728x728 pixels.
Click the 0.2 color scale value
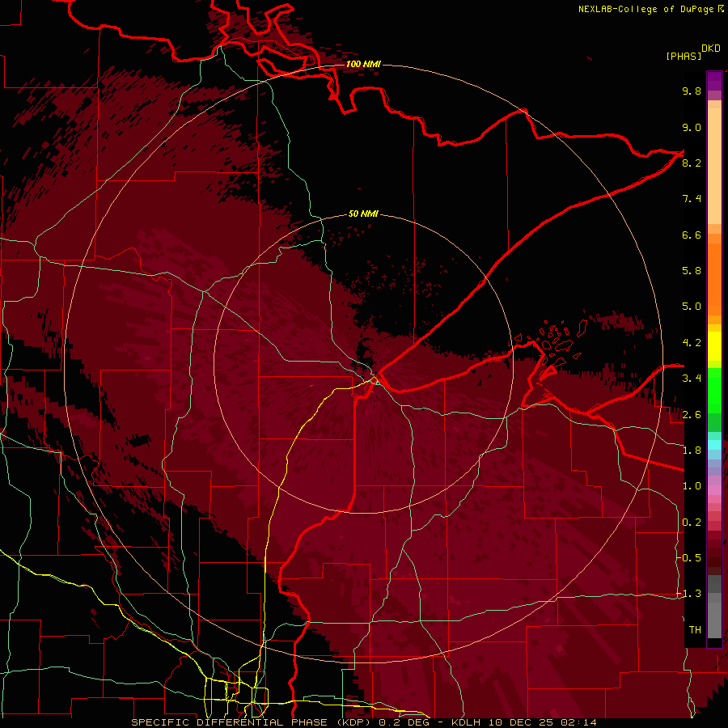pos(692,523)
